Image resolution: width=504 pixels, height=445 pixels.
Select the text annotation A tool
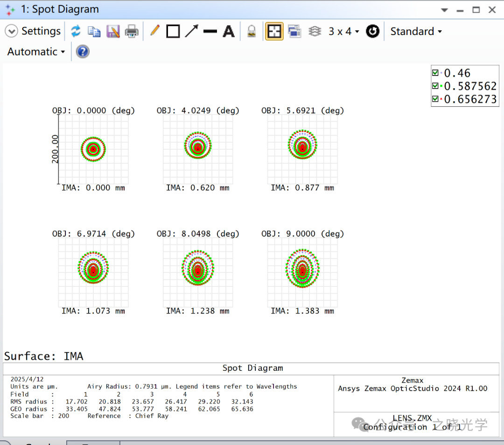229,31
